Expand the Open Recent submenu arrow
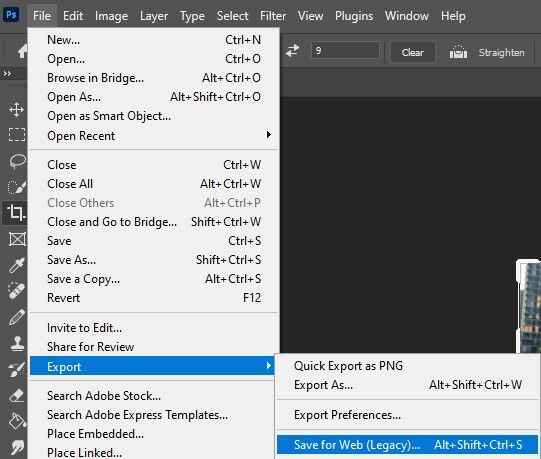The width and height of the screenshot is (541, 459). (x=268, y=135)
